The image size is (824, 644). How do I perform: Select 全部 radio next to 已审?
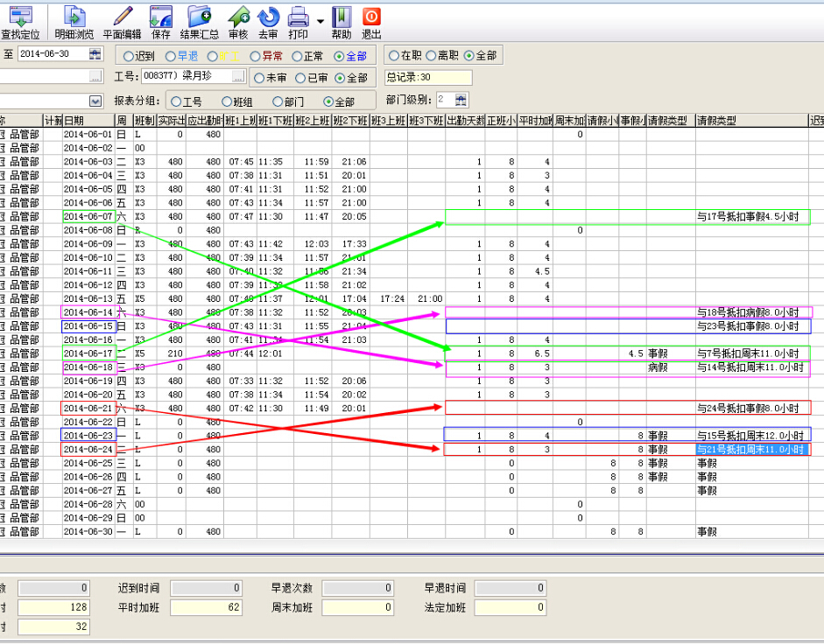340,78
